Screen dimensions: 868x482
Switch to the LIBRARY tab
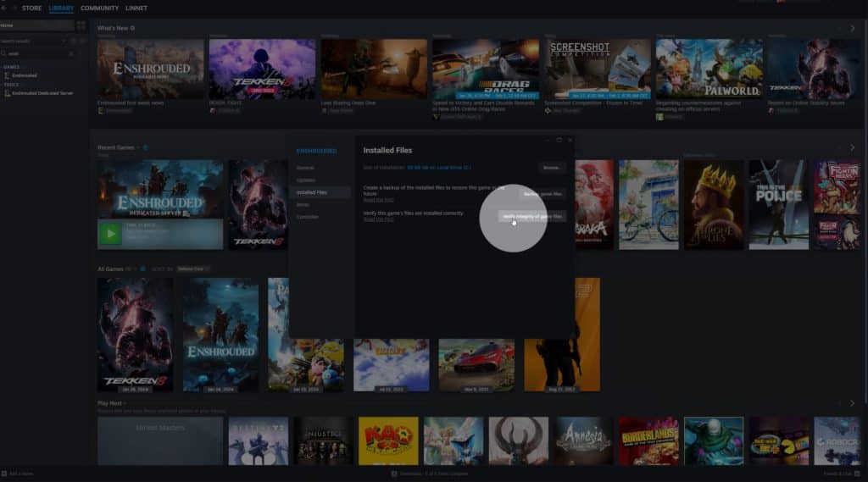(61, 8)
